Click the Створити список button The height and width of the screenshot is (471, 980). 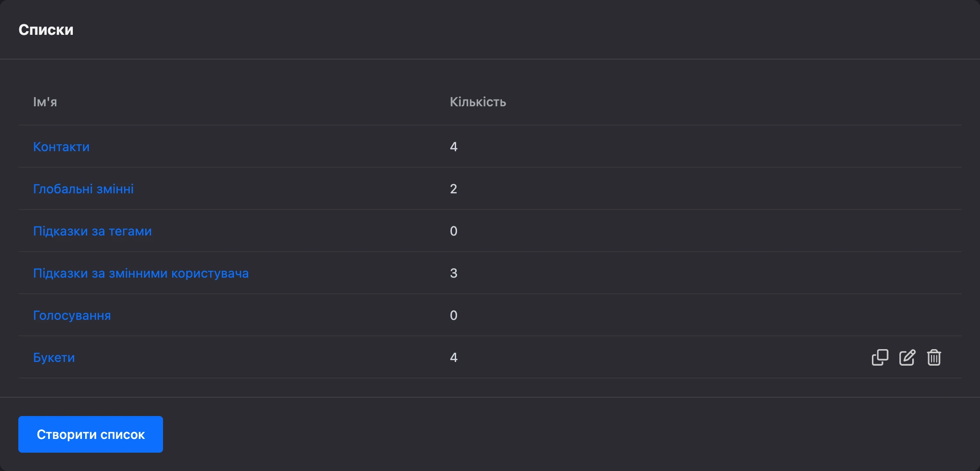click(91, 434)
